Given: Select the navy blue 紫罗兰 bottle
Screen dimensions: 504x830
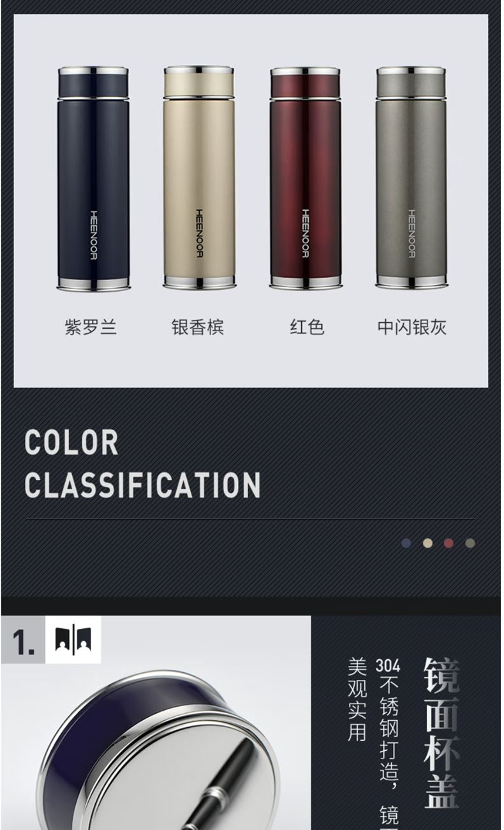Looking at the screenshot, I should pos(93,179).
